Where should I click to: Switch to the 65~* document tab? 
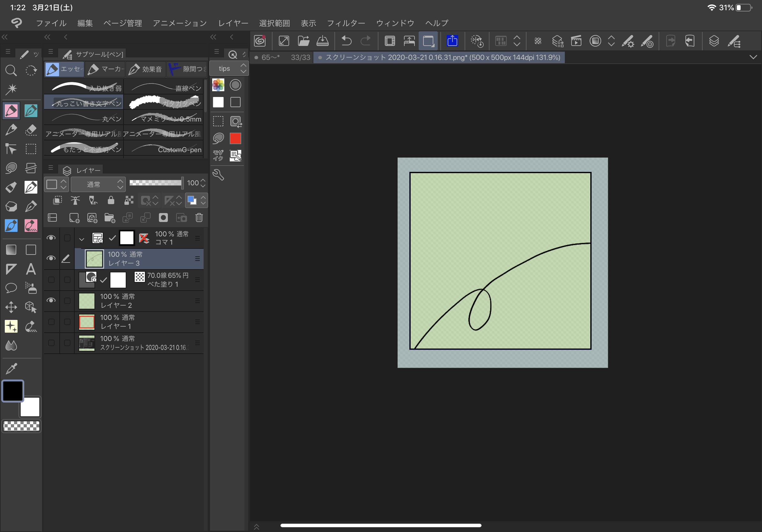pos(270,57)
